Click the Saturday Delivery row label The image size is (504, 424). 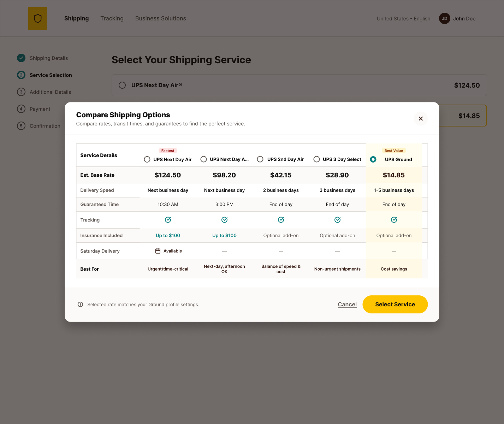tap(100, 251)
